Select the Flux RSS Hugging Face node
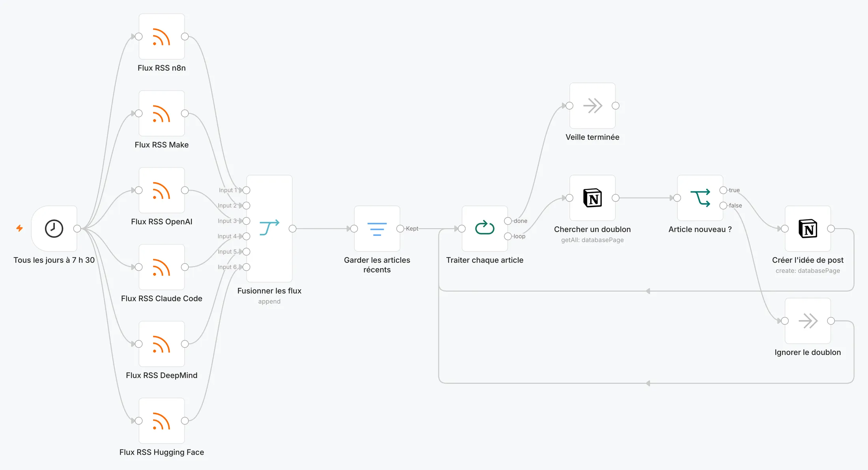The height and width of the screenshot is (470, 868). 162,421
